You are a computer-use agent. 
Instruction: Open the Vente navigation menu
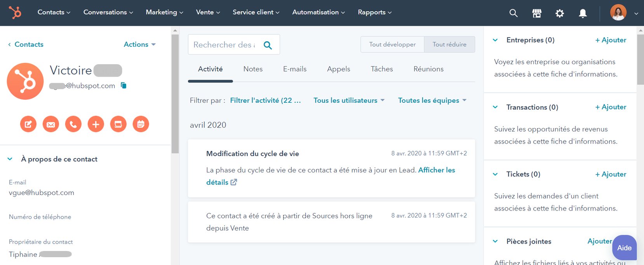tap(208, 12)
